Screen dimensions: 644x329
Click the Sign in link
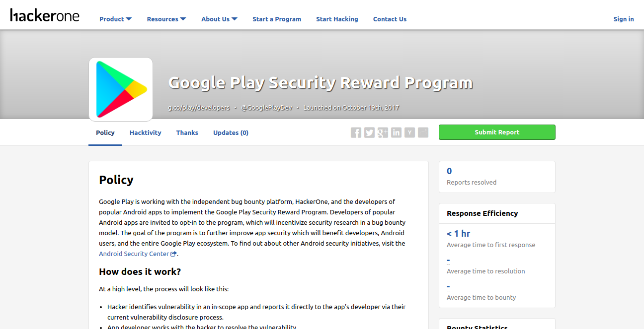coord(624,19)
